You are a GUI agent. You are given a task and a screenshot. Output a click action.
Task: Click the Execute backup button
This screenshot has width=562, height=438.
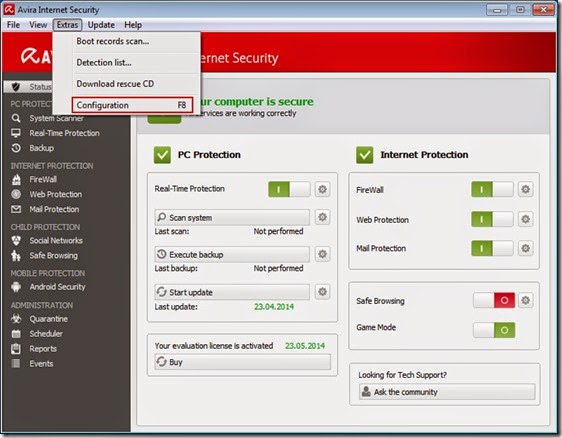pos(232,254)
